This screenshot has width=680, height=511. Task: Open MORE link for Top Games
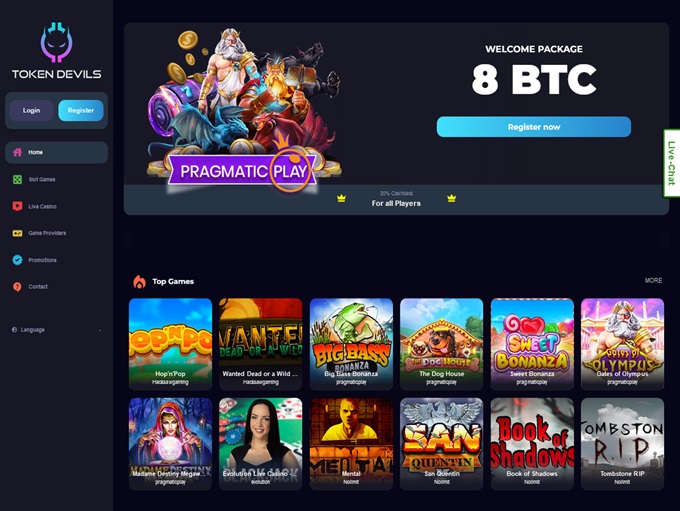[x=653, y=281]
